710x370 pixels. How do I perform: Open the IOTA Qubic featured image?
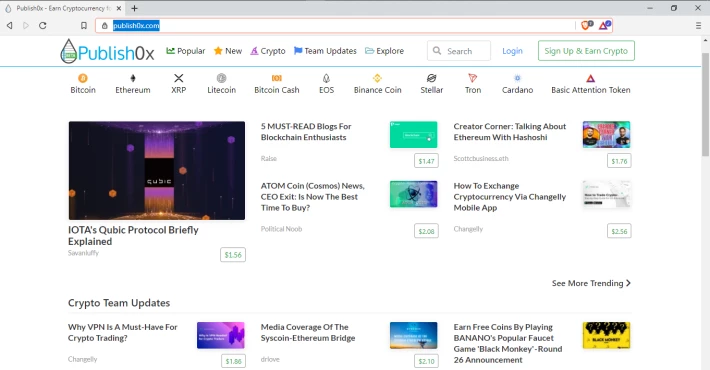[157, 170]
